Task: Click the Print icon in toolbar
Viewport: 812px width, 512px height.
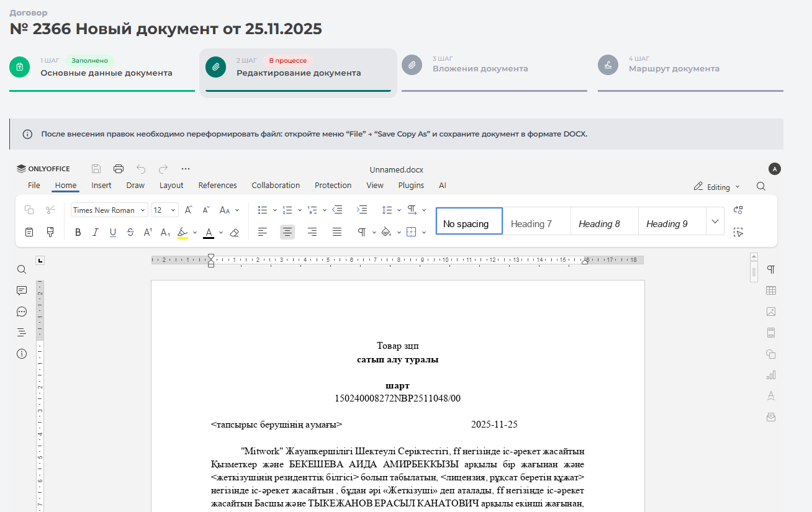Action: [x=119, y=169]
